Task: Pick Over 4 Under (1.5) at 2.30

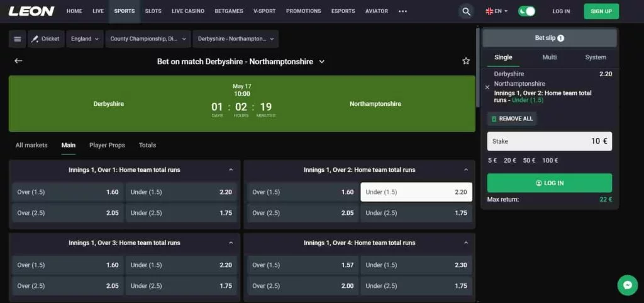Action: pyautogui.click(x=416, y=265)
